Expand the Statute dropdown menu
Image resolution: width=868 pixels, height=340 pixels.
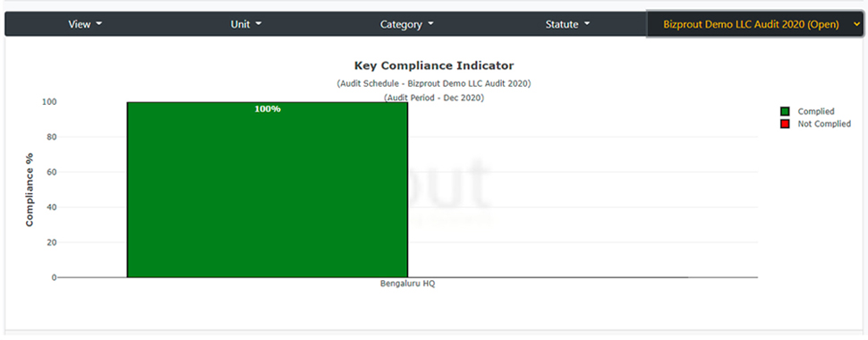(567, 24)
